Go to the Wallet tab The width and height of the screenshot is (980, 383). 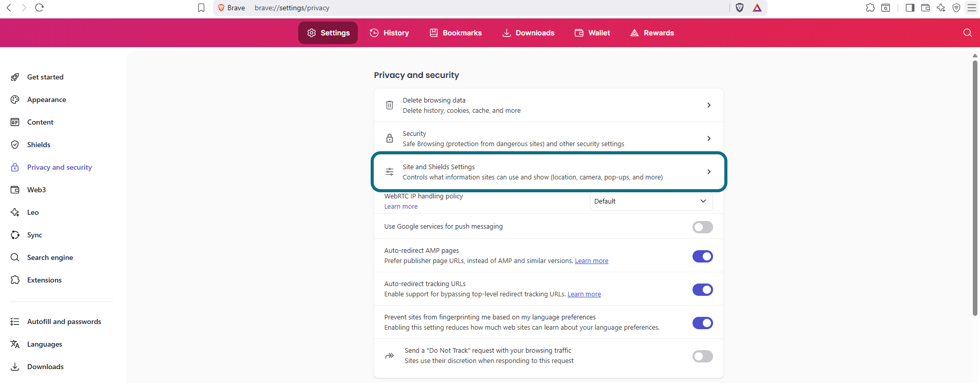(592, 33)
